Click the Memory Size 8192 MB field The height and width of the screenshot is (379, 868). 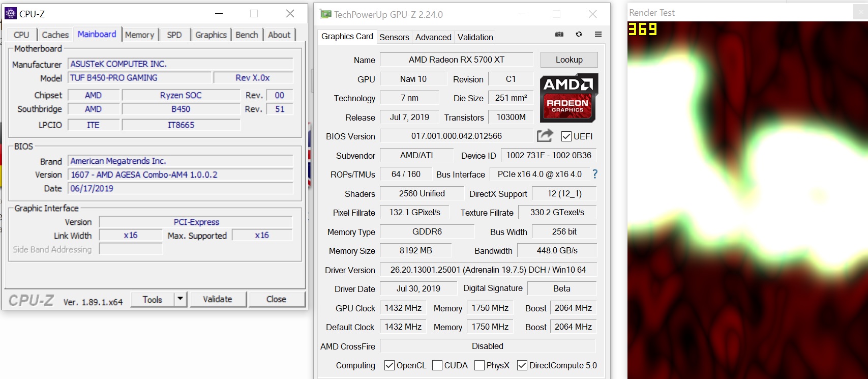point(416,250)
